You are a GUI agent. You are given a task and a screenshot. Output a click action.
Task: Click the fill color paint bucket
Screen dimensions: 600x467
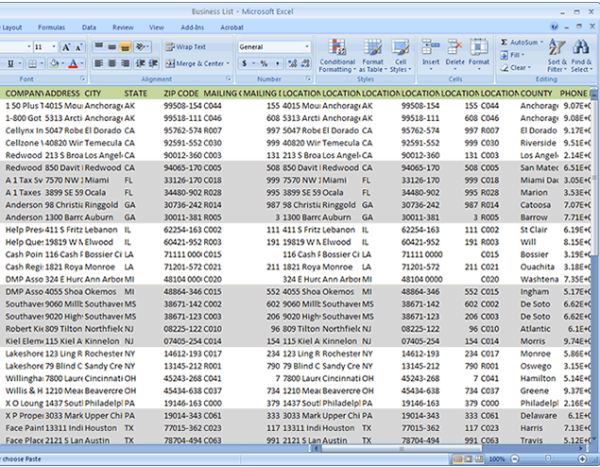point(54,63)
